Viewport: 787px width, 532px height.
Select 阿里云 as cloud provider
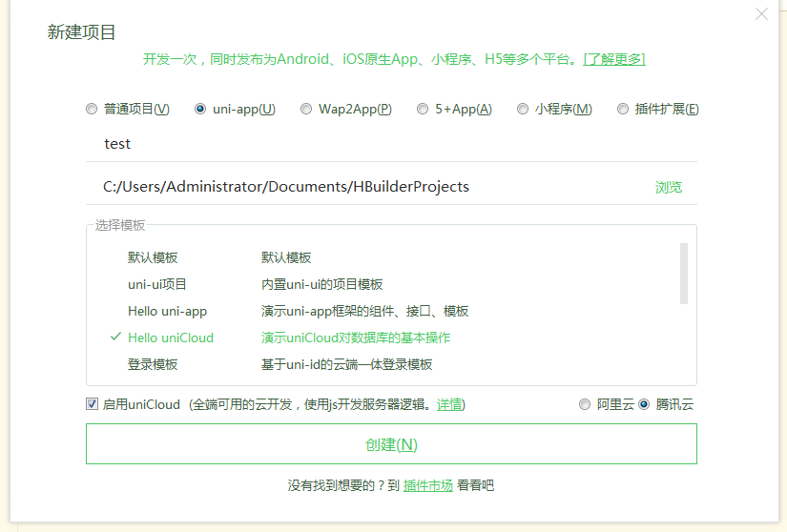(x=585, y=404)
